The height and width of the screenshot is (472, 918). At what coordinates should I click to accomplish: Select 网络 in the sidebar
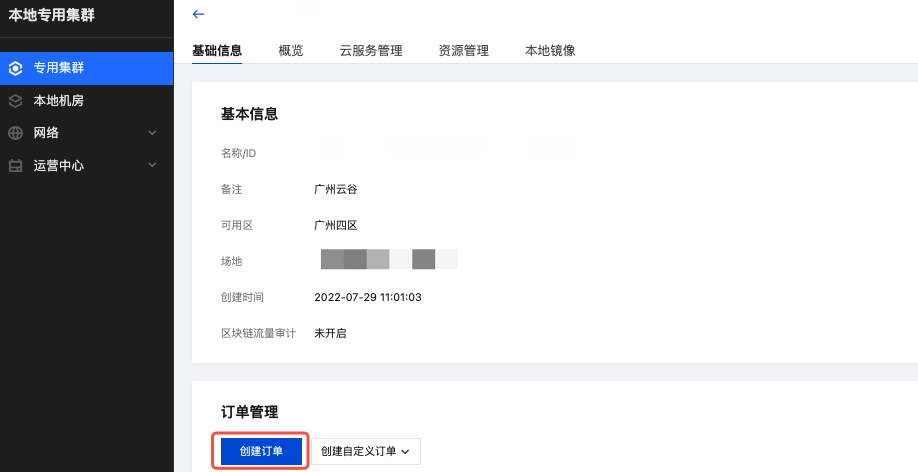86,133
